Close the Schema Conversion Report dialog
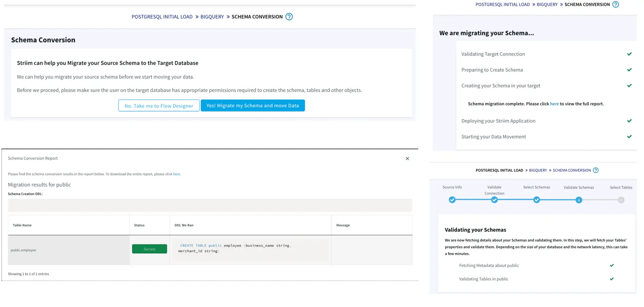The height and width of the screenshot is (307, 644). pyautogui.click(x=407, y=159)
